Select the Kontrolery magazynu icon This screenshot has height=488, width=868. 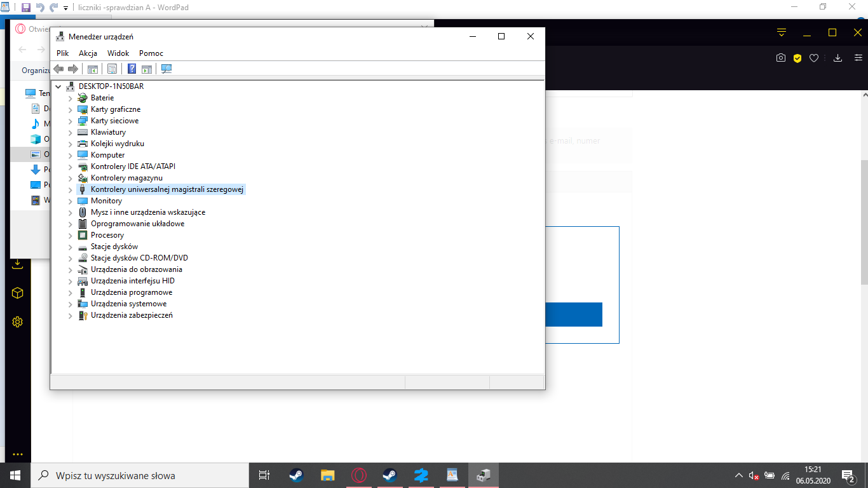tap(82, 178)
